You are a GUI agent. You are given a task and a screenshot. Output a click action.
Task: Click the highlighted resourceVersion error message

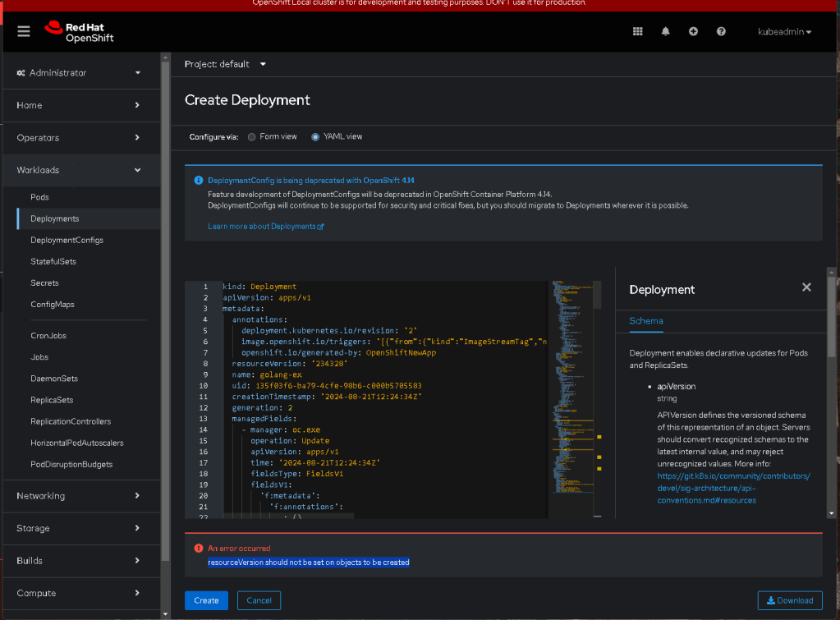pyautogui.click(x=309, y=563)
